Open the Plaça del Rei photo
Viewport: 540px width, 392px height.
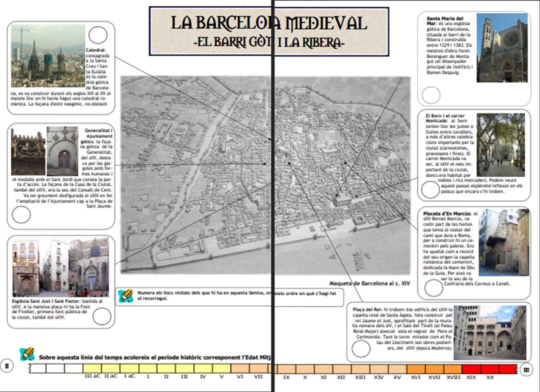pos(490,333)
